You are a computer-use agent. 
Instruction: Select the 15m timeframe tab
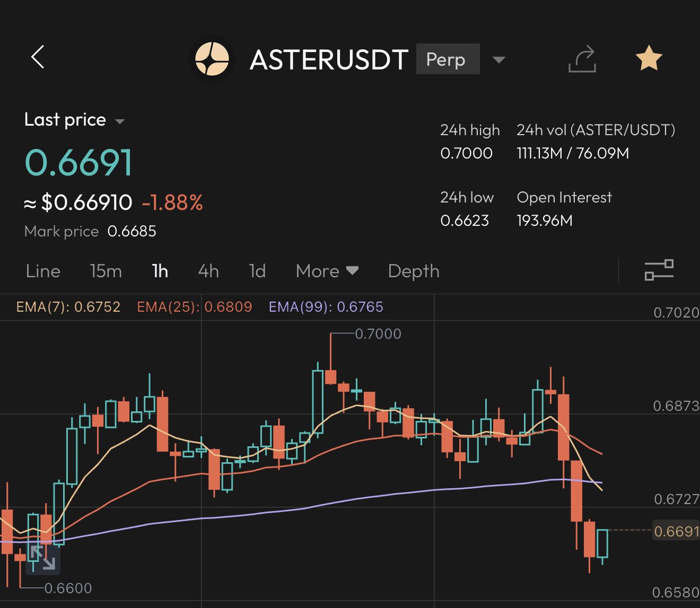pyautogui.click(x=106, y=271)
